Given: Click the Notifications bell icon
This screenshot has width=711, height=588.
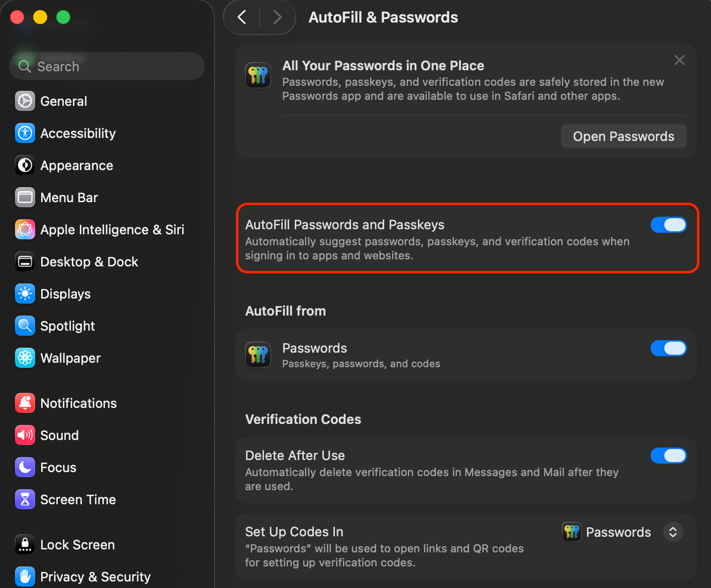Looking at the screenshot, I should click(x=25, y=403).
